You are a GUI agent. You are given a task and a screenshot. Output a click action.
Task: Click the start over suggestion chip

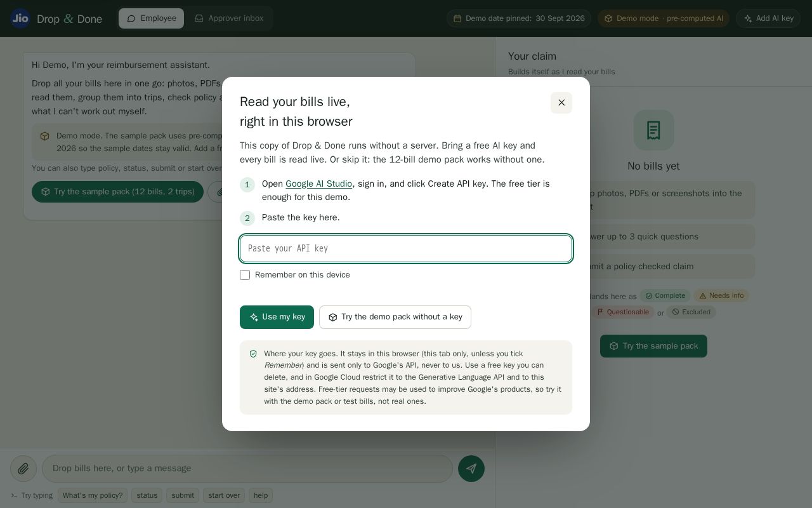pyautogui.click(x=224, y=495)
